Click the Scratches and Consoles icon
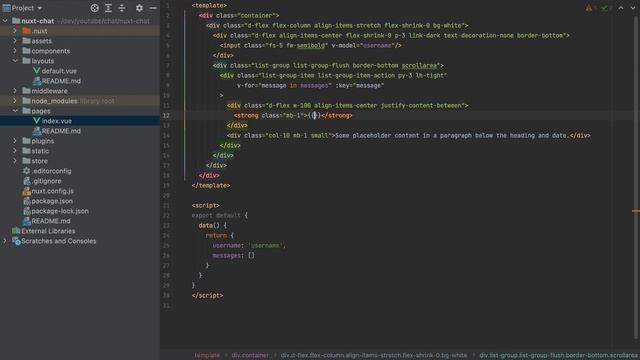 (x=16, y=241)
